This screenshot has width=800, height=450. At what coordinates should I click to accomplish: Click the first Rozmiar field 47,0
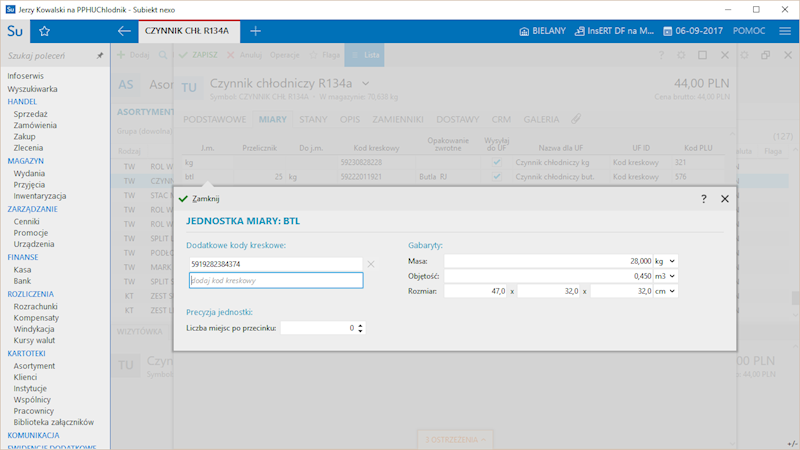[x=475, y=291]
